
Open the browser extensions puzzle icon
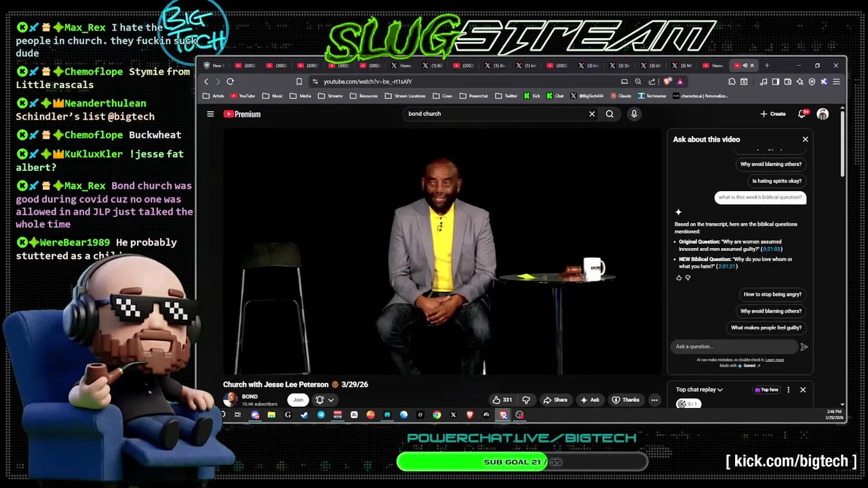pyautogui.click(x=732, y=81)
